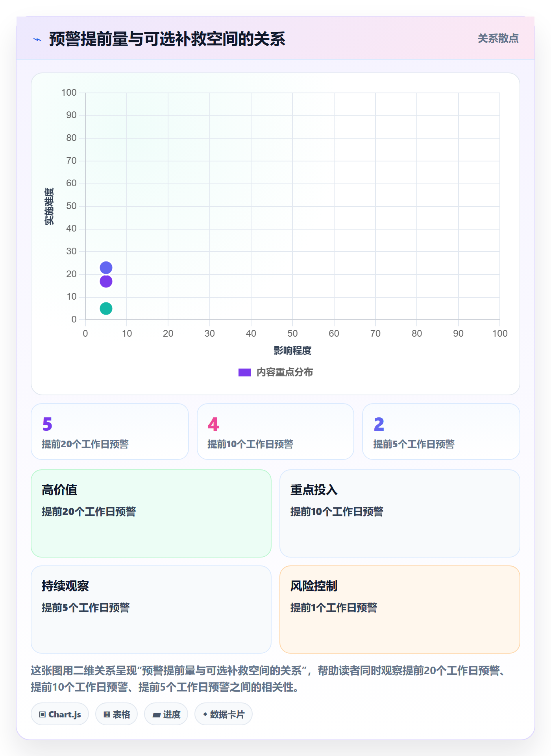The width and height of the screenshot is (551, 756).
Task: Click the 关系散点 label in the header
Action: click(498, 39)
